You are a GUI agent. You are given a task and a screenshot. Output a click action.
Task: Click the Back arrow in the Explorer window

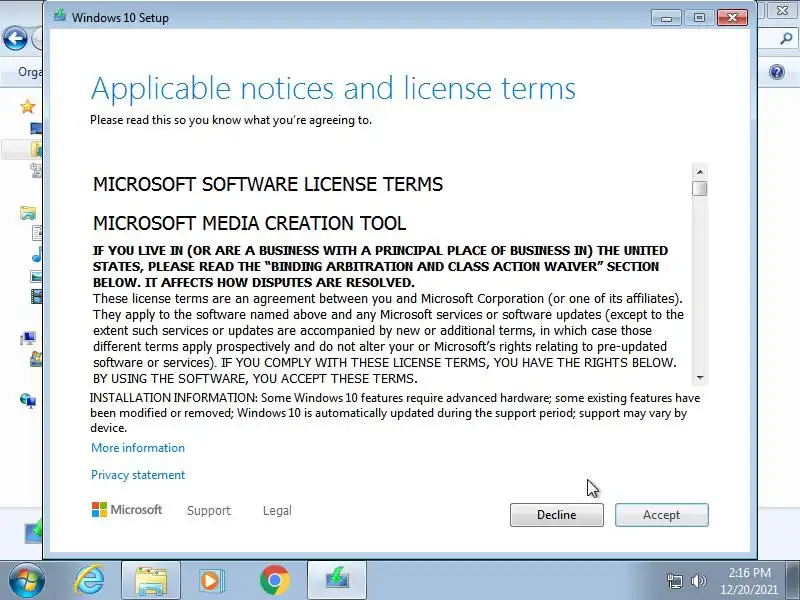click(15, 38)
